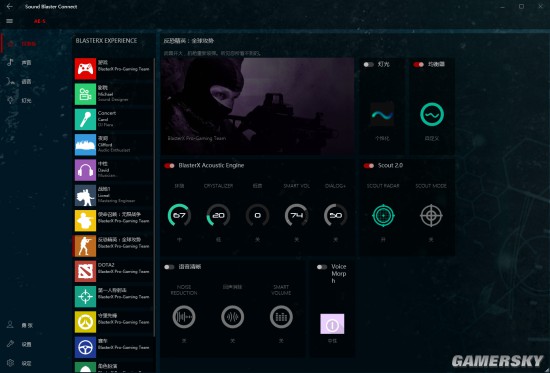Select the DOTA2 profile
Image resolution: width=550 pixels, height=373 pixels.
pyautogui.click(x=113, y=271)
